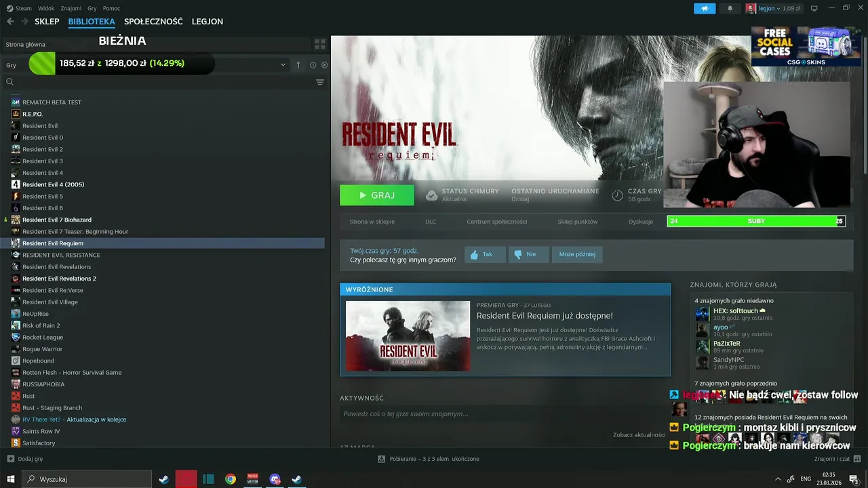
Task: Click the HEX: softtouch friend avatar
Action: pyautogui.click(x=702, y=314)
